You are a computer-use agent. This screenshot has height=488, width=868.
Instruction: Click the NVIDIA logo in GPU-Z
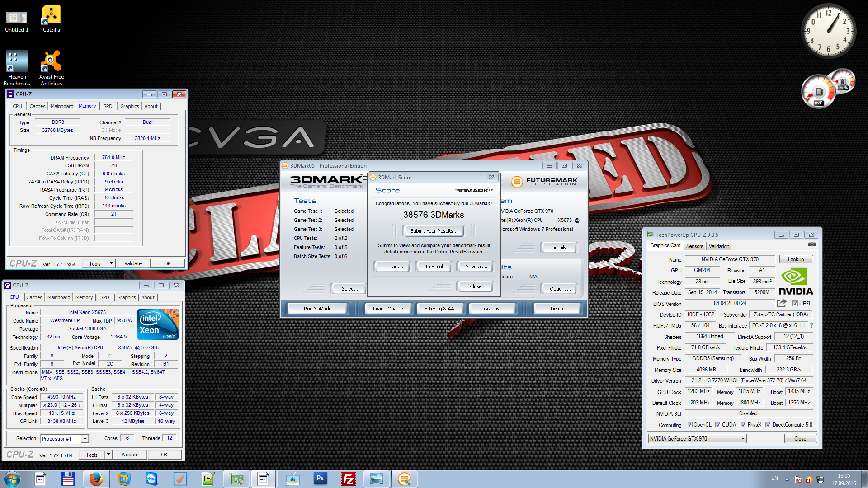(796, 282)
